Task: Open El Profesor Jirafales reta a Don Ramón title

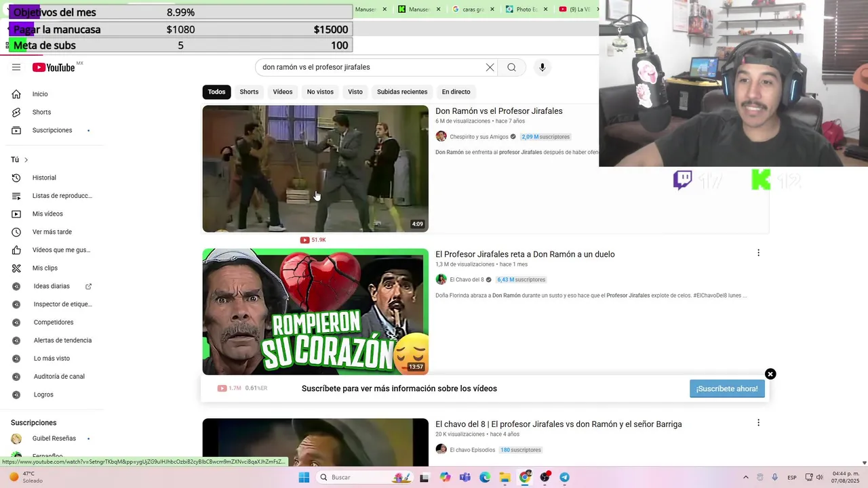Action: (525, 254)
